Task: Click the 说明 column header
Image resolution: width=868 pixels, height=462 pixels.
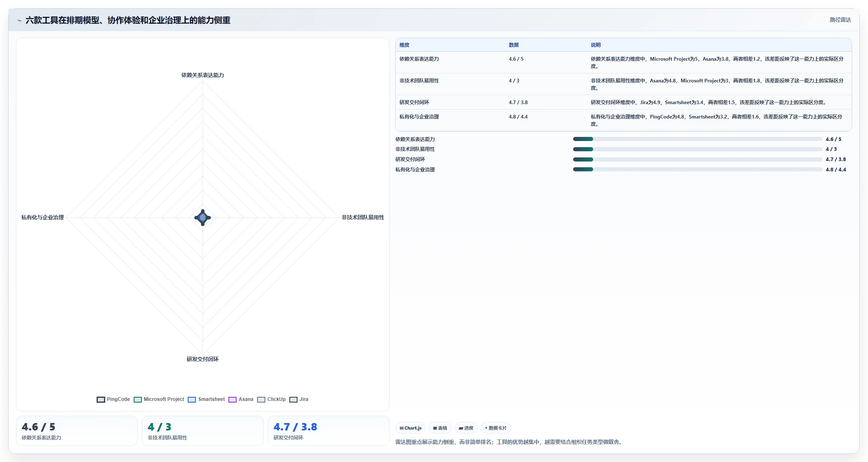Action: (596, 45)
